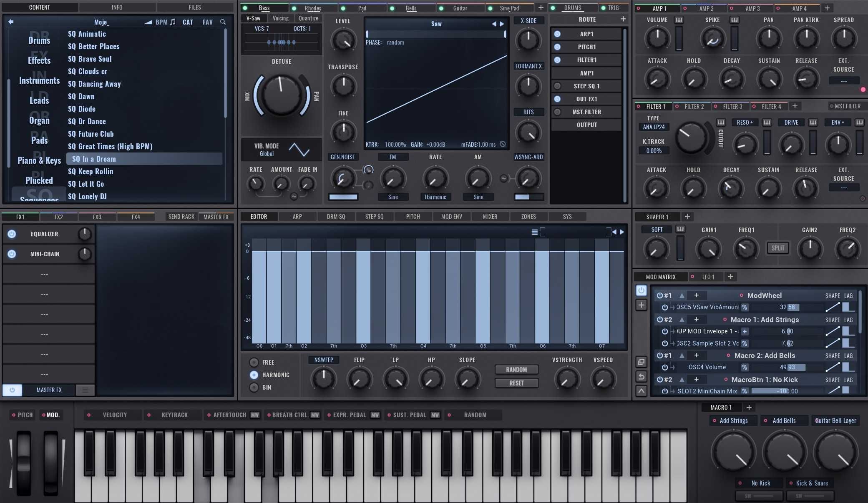
Task: Add a new macro page with plus icon
Action: coord(749,407)
